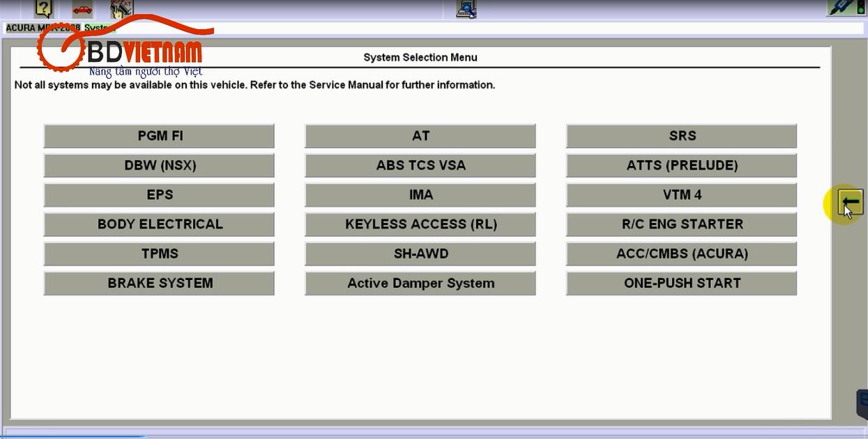Open ATTS (PRELUDE) system
Screen dimensions: 868x439
tap(681, 165)
